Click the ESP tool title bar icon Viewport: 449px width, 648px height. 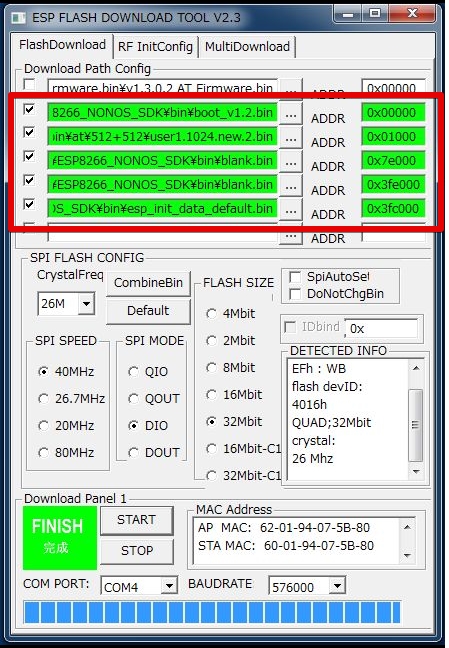pos(19,18)
